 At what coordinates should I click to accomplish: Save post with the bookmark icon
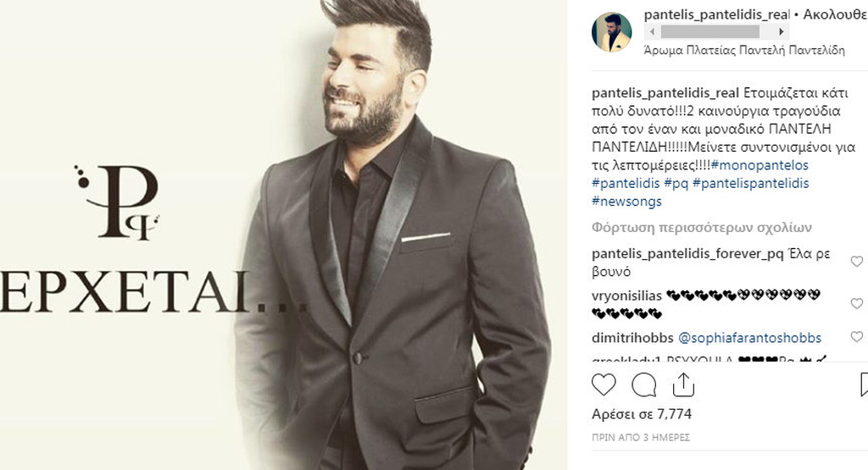tap(864, 384)
